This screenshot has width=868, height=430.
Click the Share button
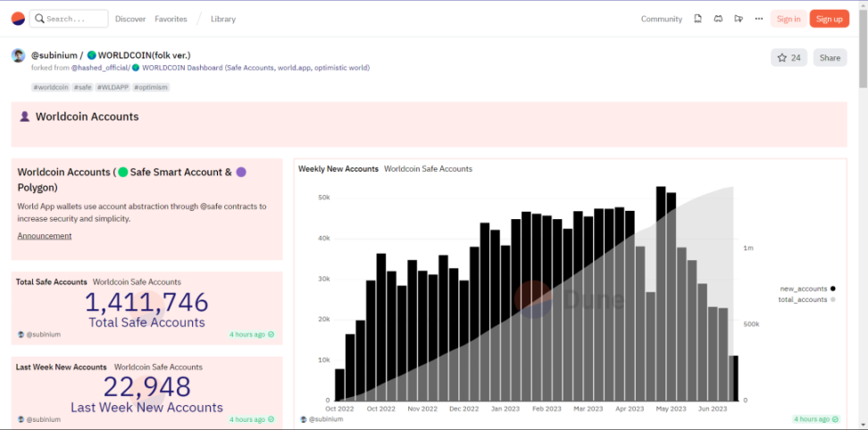point(830,58)
